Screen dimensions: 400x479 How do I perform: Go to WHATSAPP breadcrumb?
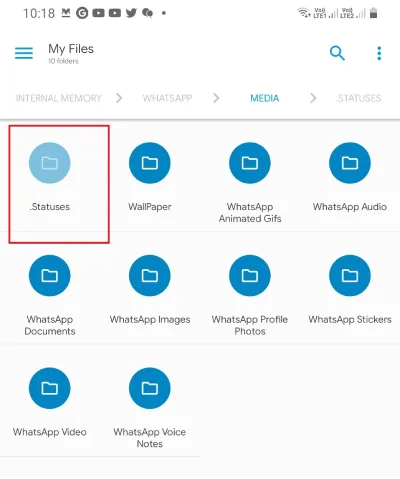[168, 98]
